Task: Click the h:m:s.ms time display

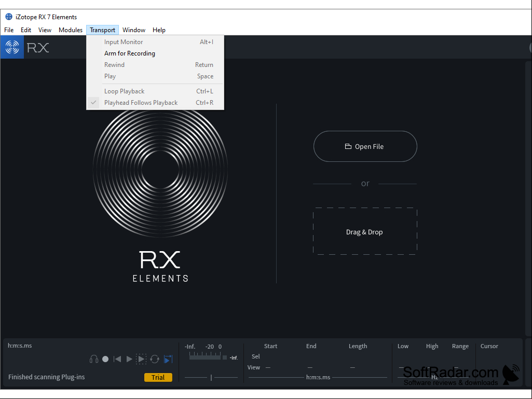Action: (20, 346)
